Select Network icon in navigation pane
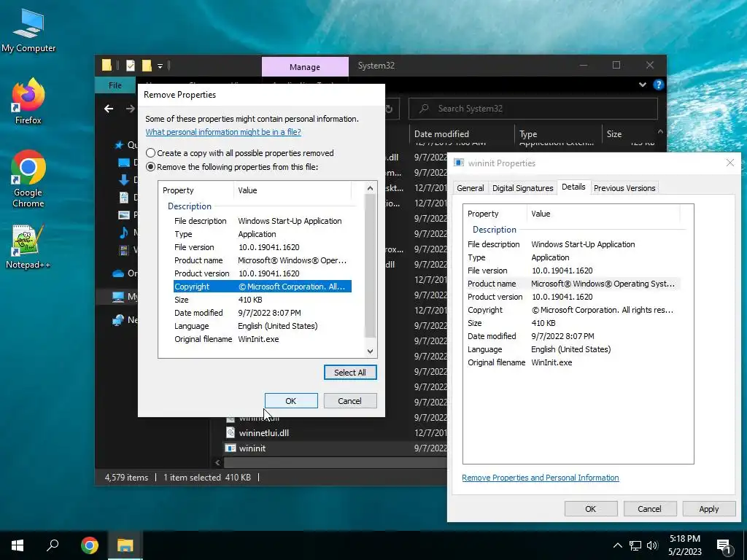 tap(118, 320)
